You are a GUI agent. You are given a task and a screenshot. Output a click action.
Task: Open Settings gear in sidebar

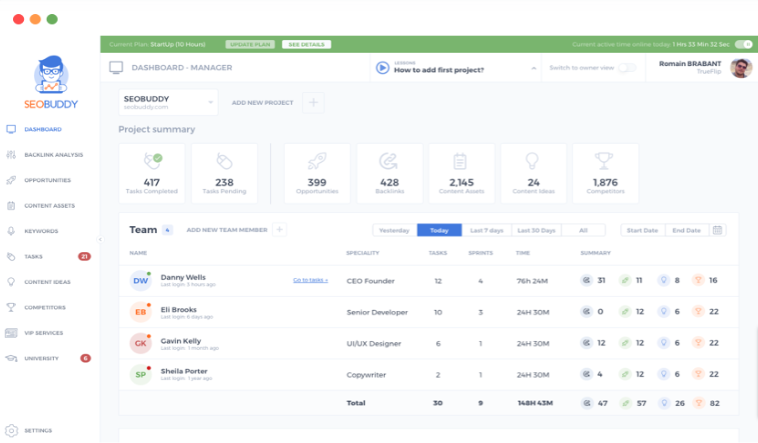[x=12, y=430]
